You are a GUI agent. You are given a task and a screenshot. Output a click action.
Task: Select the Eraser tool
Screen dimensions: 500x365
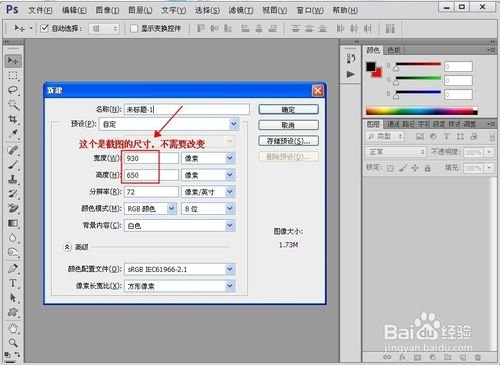pos(13,208)
